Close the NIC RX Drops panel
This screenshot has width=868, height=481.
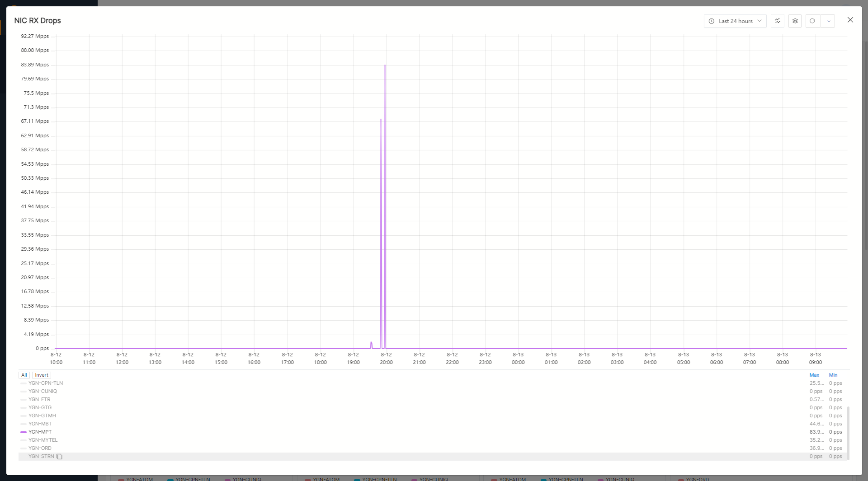(850, 20)
